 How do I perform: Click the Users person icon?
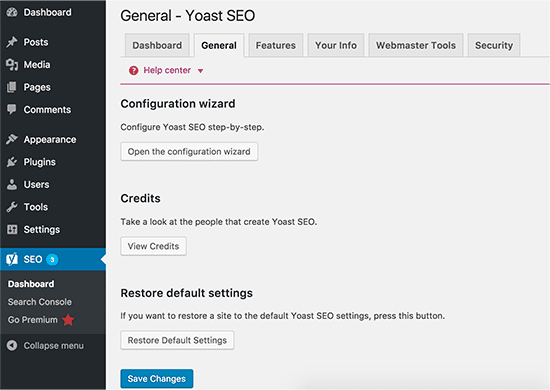(x=12, y=184)
